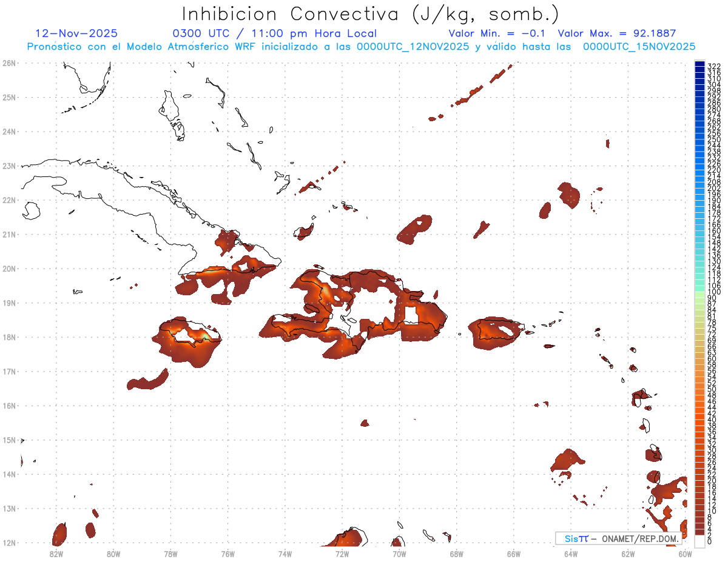Click the "62W" longitude label
Viewport: 728px width, 562px height.
click(628, 554)
